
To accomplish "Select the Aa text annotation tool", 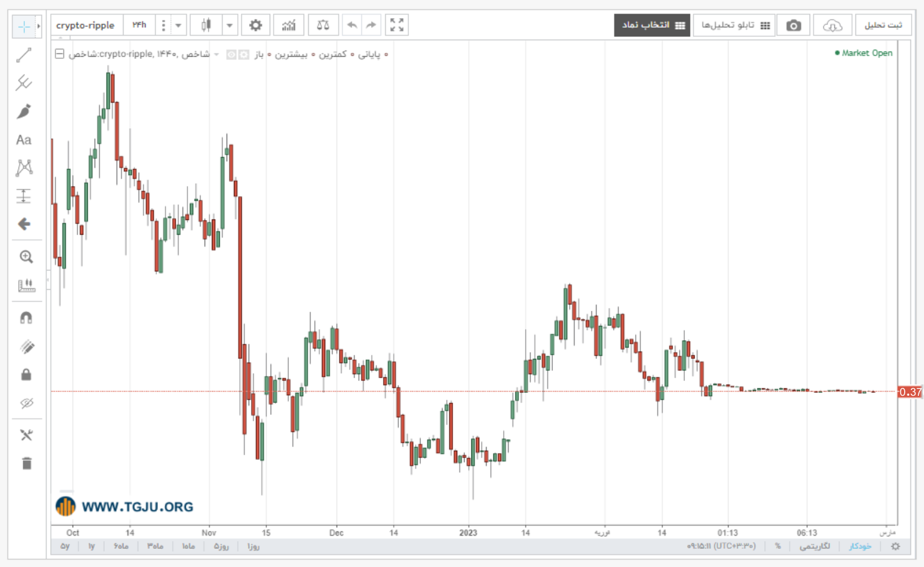I will tap(24, 140).
